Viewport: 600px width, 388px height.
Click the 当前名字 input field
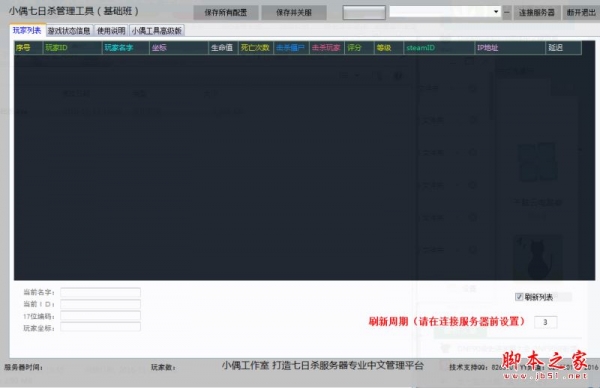click(100, 292)
